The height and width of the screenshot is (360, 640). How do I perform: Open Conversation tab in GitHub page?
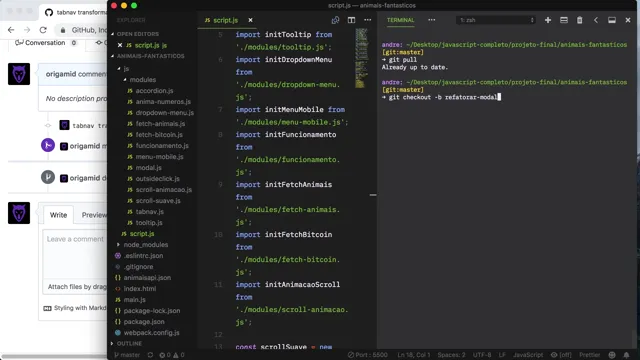pyautogui.click(x=45, y=42)
